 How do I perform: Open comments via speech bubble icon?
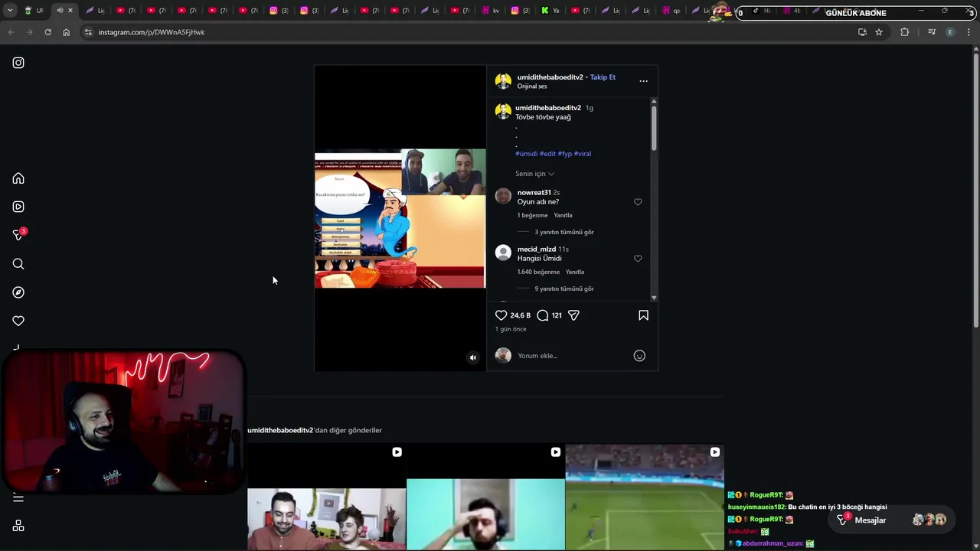[x=543, y=315]
